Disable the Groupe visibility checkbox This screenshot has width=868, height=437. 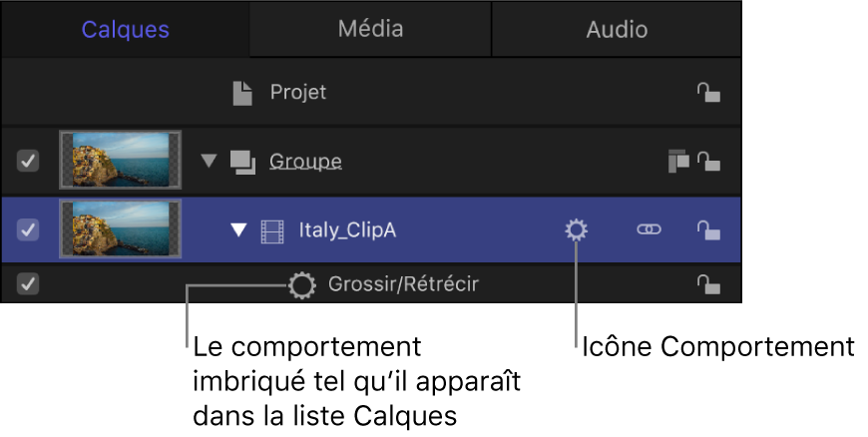pyautogui.click(x=29, y=160)
